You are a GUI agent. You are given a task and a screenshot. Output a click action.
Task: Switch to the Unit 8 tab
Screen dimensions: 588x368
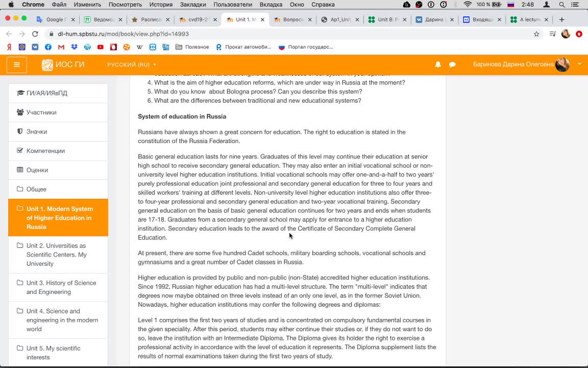(x=386, y=19)
